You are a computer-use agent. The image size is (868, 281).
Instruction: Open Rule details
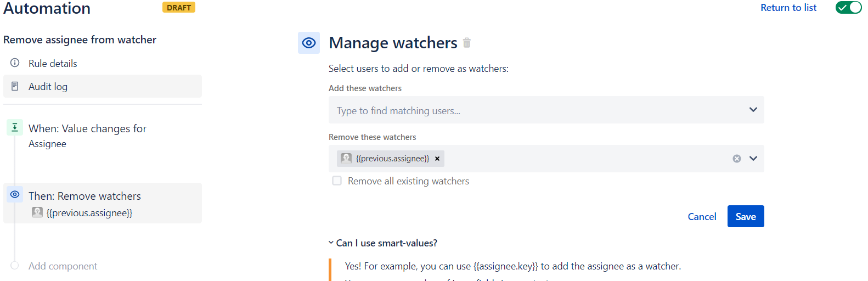point(103,63)
